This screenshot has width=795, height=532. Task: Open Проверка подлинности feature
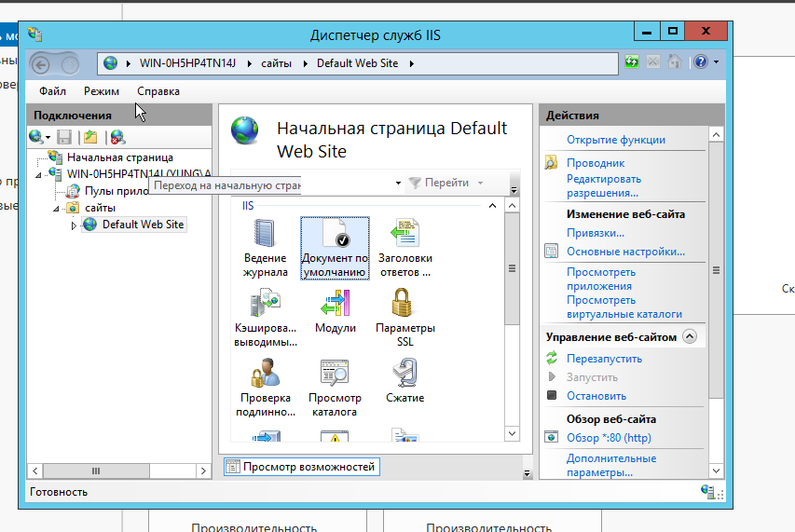266,388
